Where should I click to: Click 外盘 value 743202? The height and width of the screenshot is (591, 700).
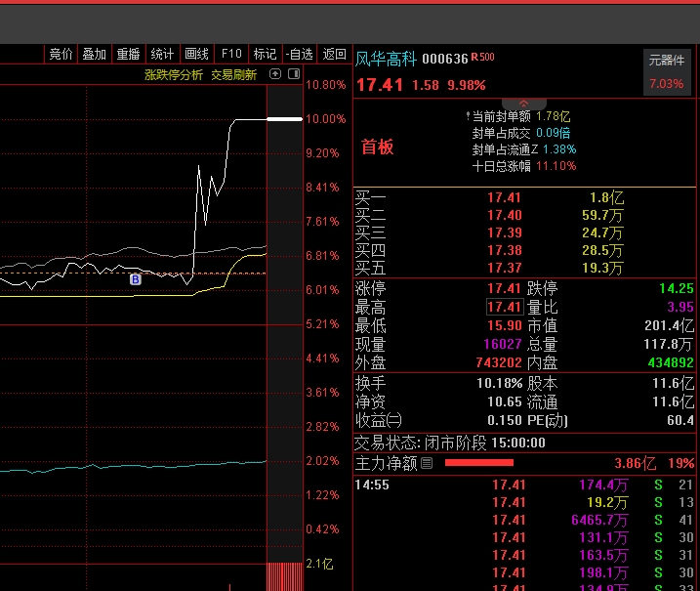pyautogui.click(x=499, y=362)
